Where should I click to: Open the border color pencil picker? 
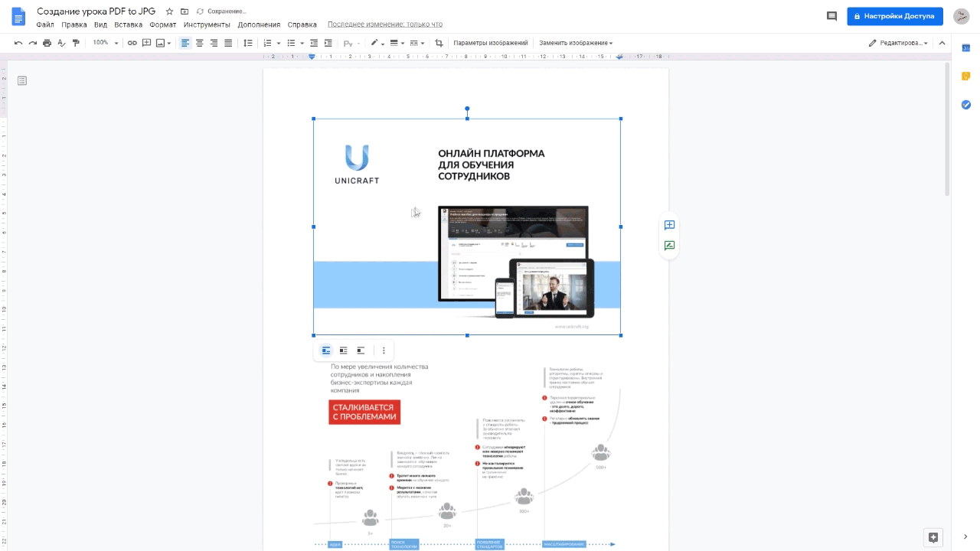click(377, 43)
